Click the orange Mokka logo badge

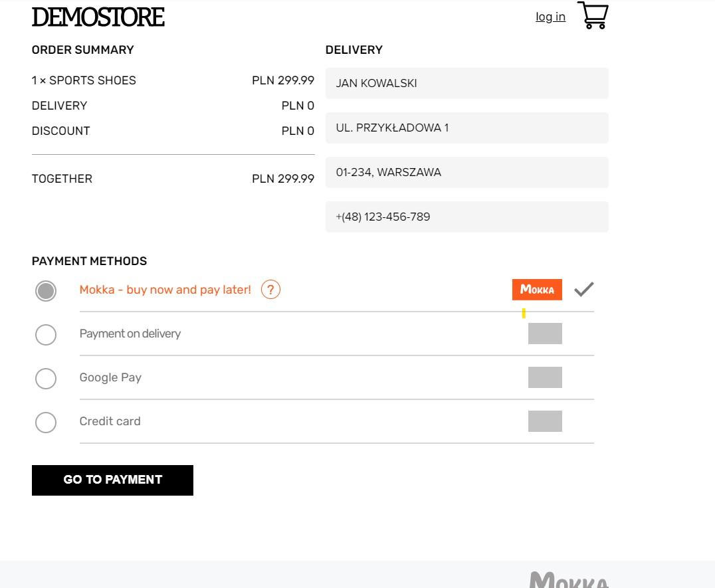click(537, 290)
